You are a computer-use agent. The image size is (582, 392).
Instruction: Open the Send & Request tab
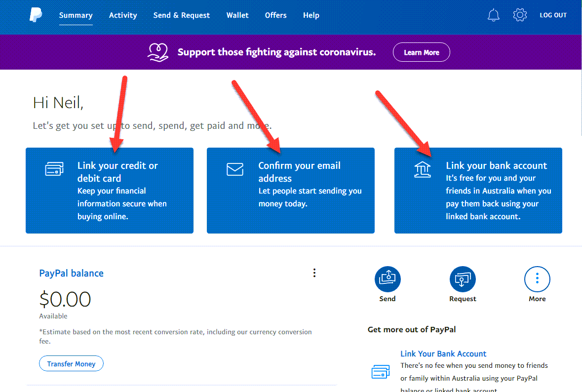(x=182, y=15)
